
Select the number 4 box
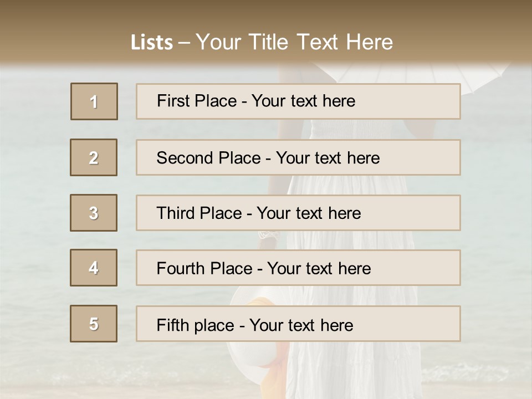click(x=94, y=268)
